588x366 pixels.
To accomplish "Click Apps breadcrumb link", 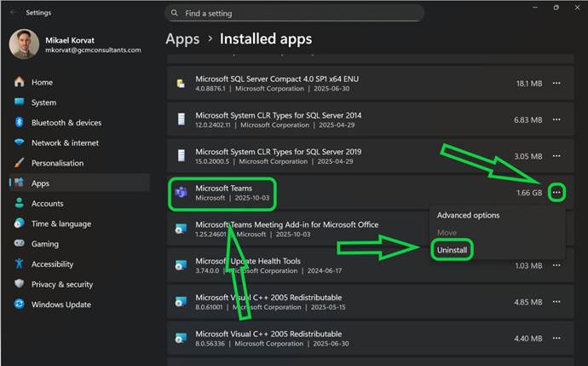I will click(x=182, y=39).
